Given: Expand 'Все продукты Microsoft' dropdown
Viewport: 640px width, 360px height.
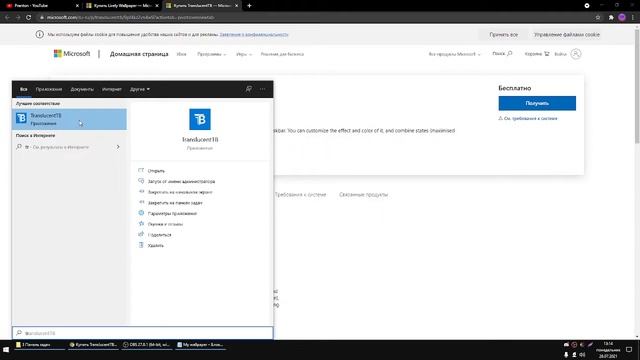Looking at the screenshot, I should coord(454,54).
